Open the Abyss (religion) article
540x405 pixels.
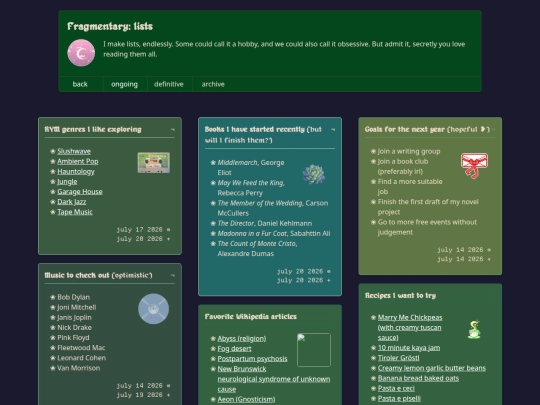pos(242,339)
